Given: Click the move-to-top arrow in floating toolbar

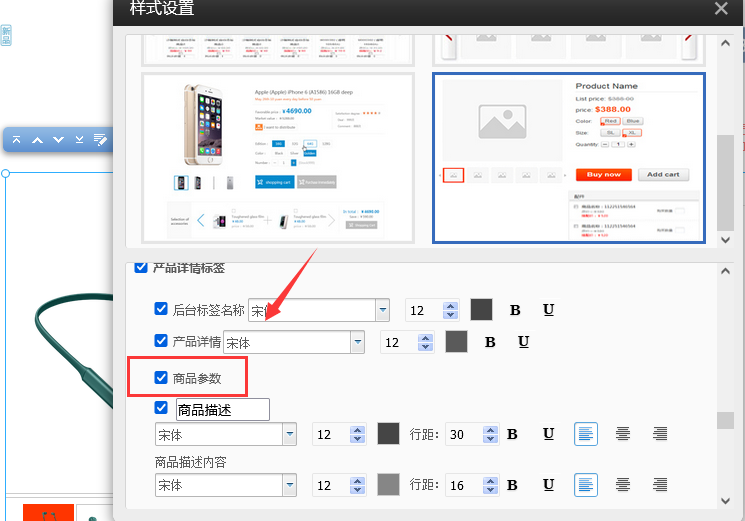Looking at the screenshot, I should click(x=17, y=140).
